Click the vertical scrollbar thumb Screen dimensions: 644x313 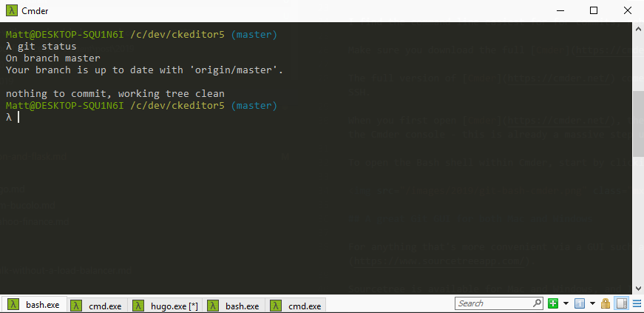point(638,124)
